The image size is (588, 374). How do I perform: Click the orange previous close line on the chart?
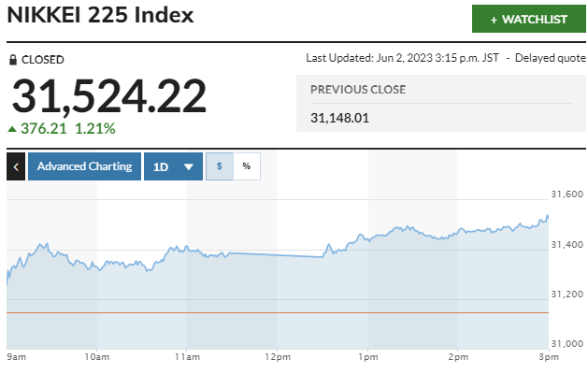click(280, 312)
